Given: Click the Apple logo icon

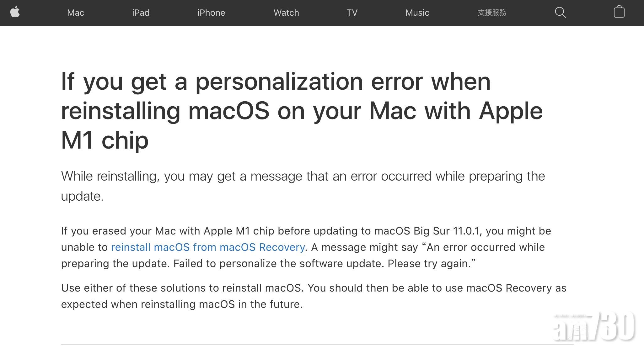Looking at the screenshot, I should pyautogui.click(x=15, y=13).
